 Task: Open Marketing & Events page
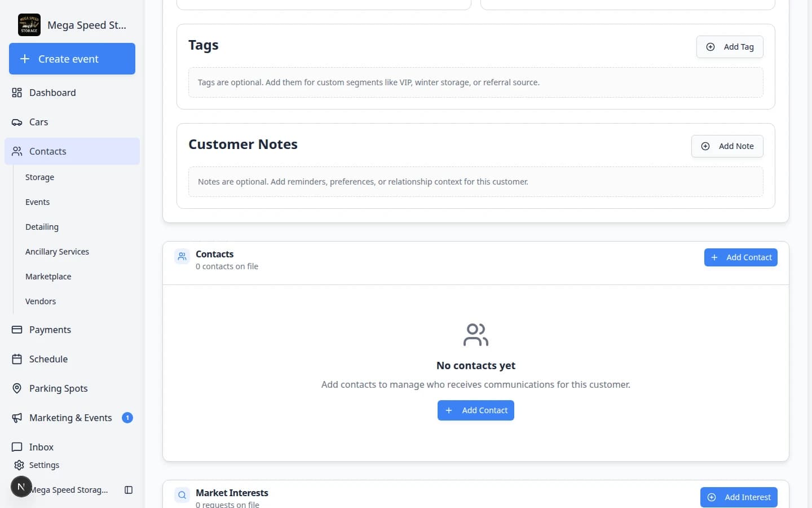[72, 418]
